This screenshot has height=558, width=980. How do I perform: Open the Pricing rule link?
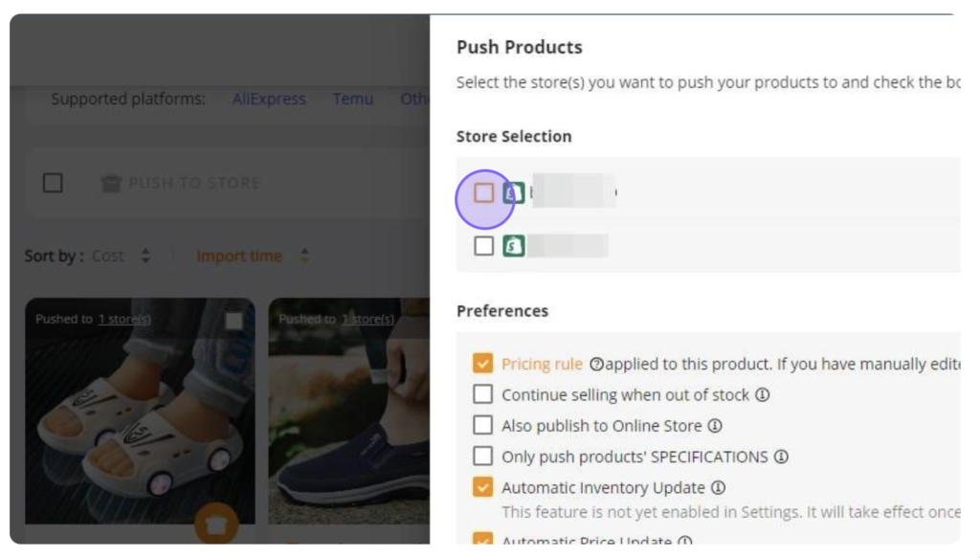(542, 365)
